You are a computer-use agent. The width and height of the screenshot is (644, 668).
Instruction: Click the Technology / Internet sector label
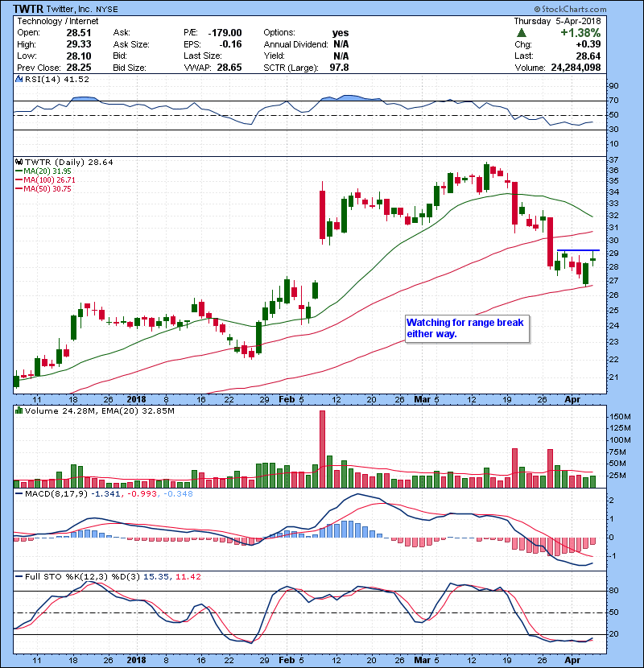click(x=57, y=21)
